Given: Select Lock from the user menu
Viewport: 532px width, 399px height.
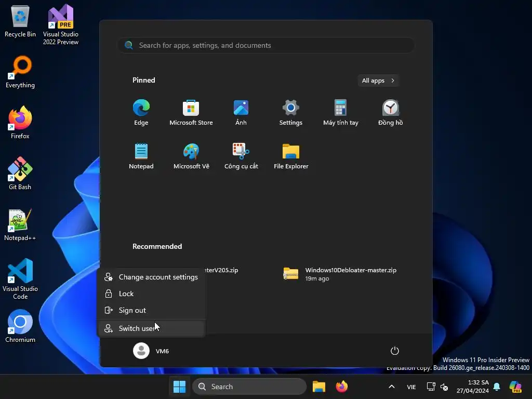Looking at the screenshot, I should [151, 294].
